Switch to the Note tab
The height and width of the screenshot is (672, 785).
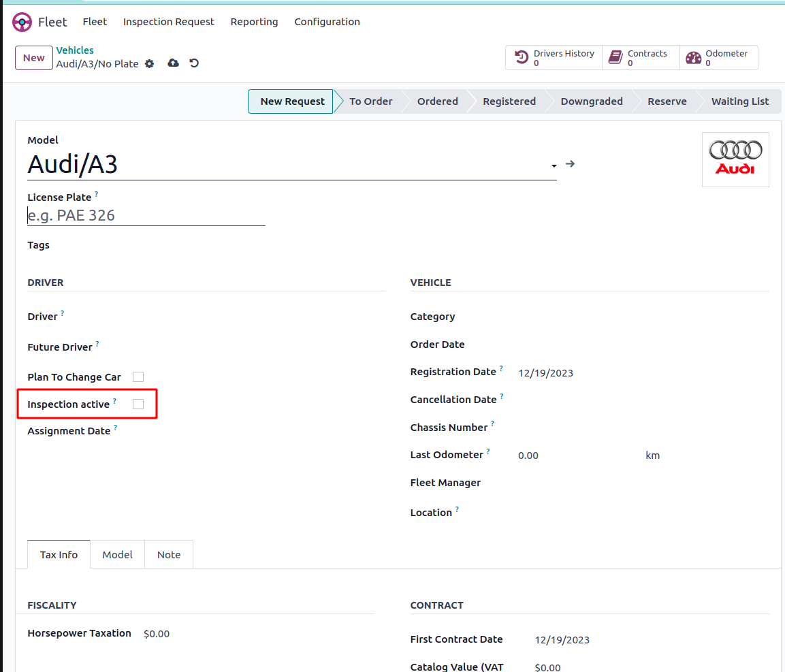click(169, 554)
